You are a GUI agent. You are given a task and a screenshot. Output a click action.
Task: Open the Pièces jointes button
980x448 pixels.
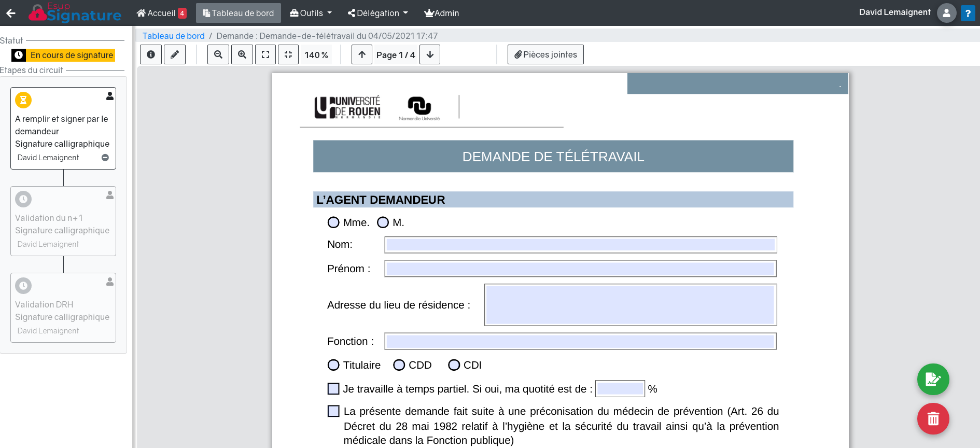(545, 54)
